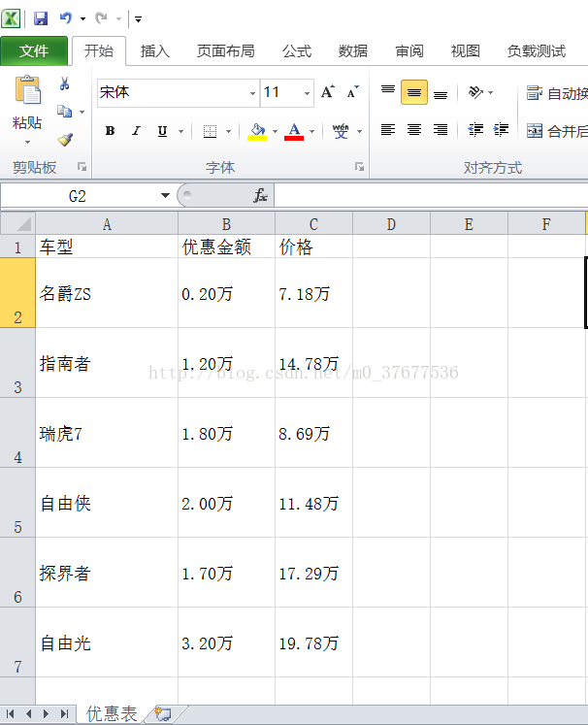Increase font size with large A

pyautogui.click(x=328, y=92)
